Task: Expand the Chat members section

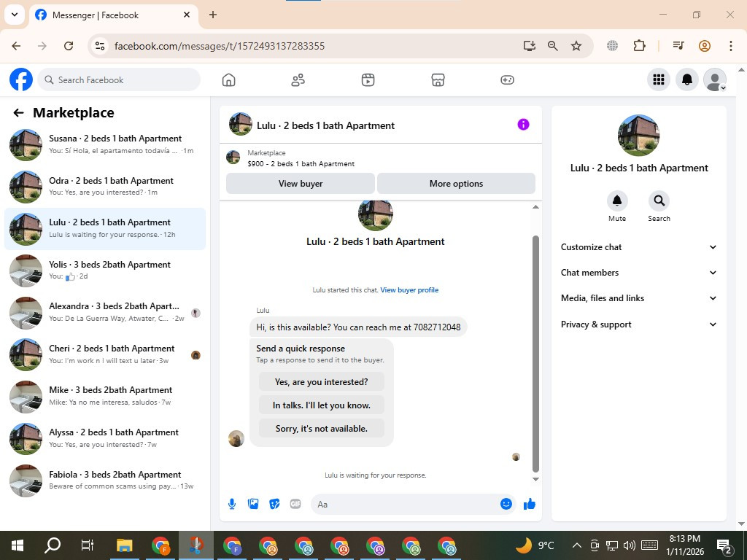Action: click(x=639, y=273)
